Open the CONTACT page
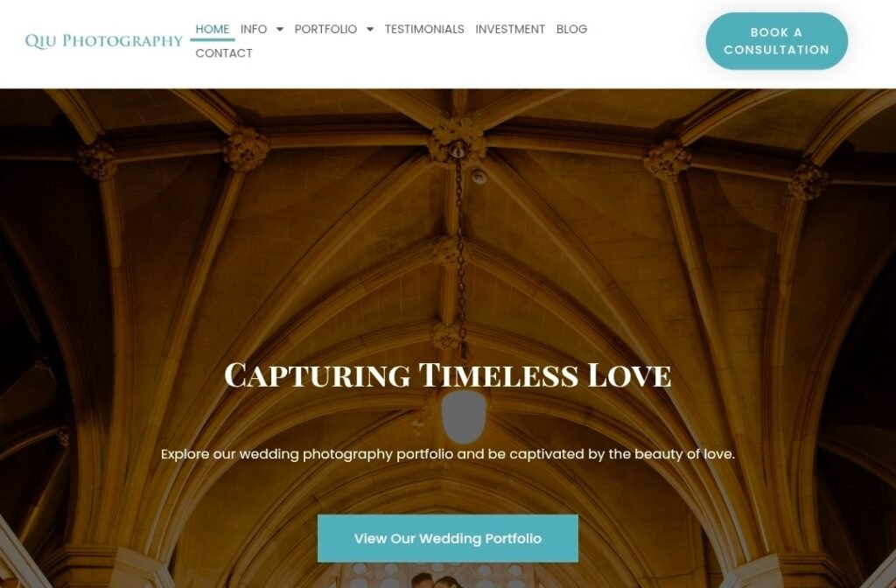 tap(224, 53)
